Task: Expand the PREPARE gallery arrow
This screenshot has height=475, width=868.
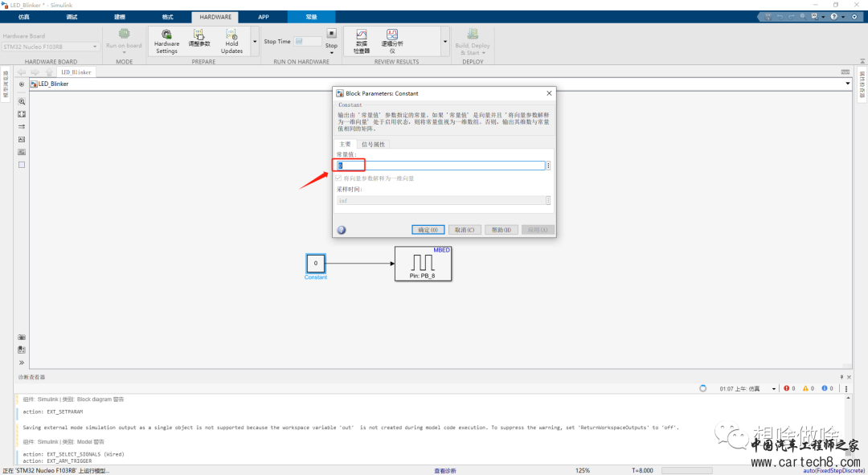Action: click(255, 42)
